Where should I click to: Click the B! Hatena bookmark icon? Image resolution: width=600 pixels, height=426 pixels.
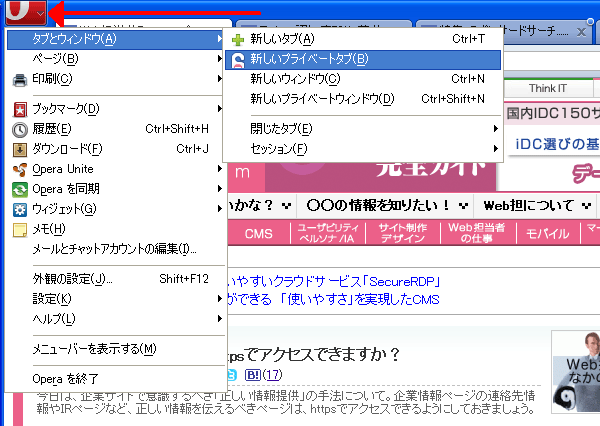(253, 374)
